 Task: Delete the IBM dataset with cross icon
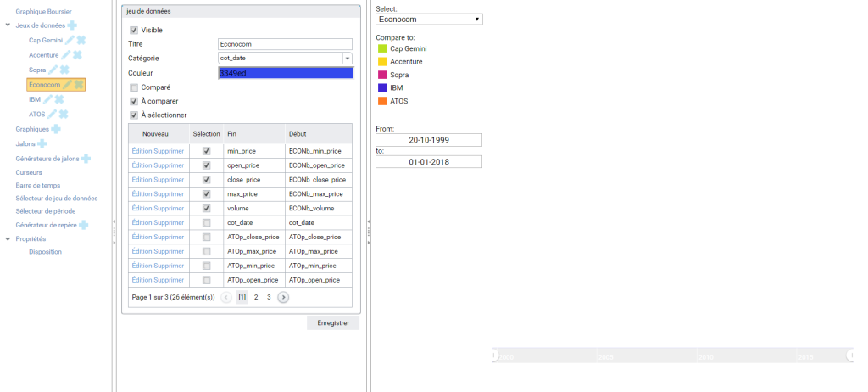tap(58, 99)
